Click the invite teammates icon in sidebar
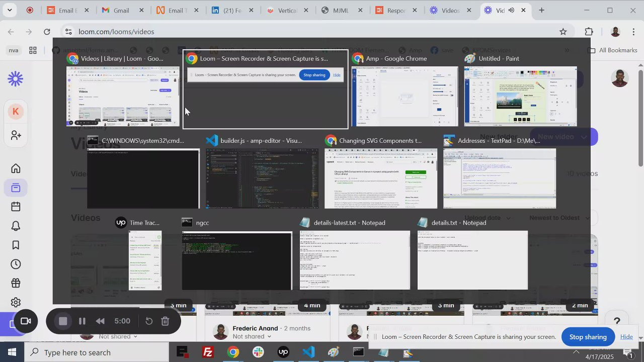Image resolution: width=644 pixels, height=362 pixels. (x=16, y=135)
